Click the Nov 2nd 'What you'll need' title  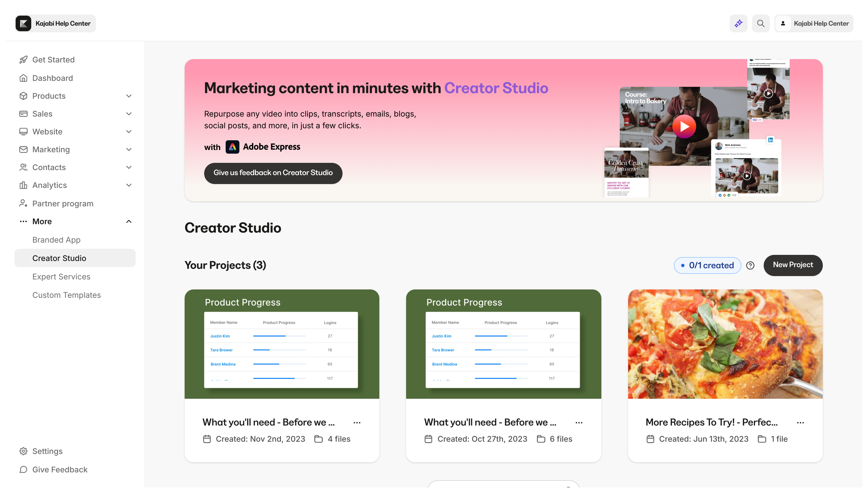pos(269,422)
